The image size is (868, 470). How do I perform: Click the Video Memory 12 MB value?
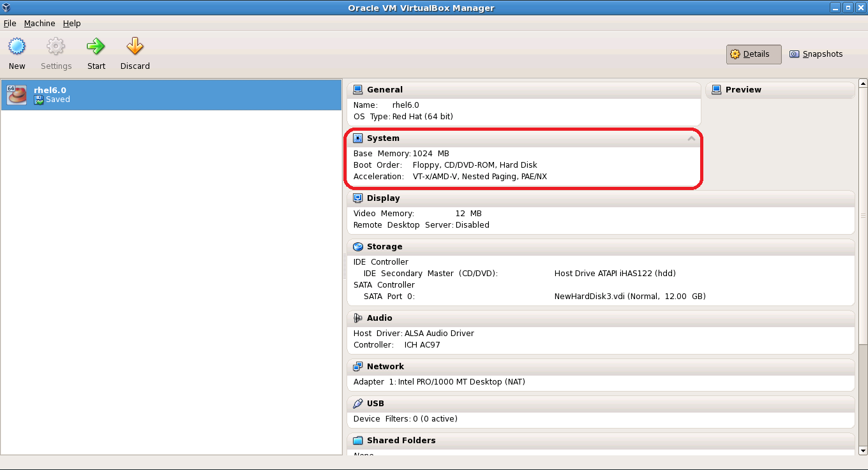pyautogui.click(x=468, y=214)
